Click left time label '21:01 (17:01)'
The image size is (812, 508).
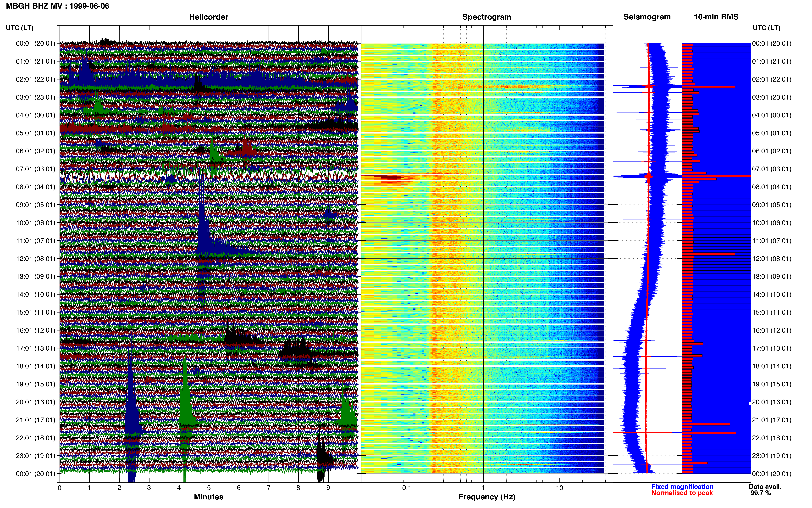click(x=35, y=420)
